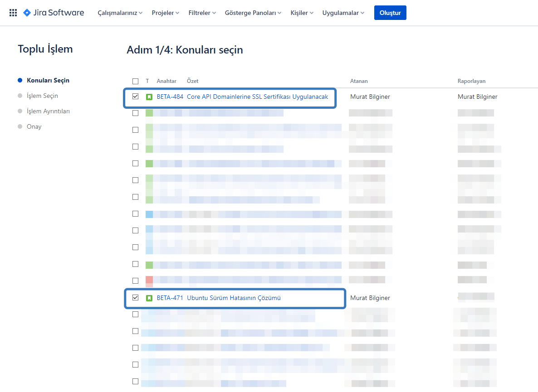538x392 pixels.
Task: Open the Gösterge Panoları dropdown
Action: (x=253, y=13)
